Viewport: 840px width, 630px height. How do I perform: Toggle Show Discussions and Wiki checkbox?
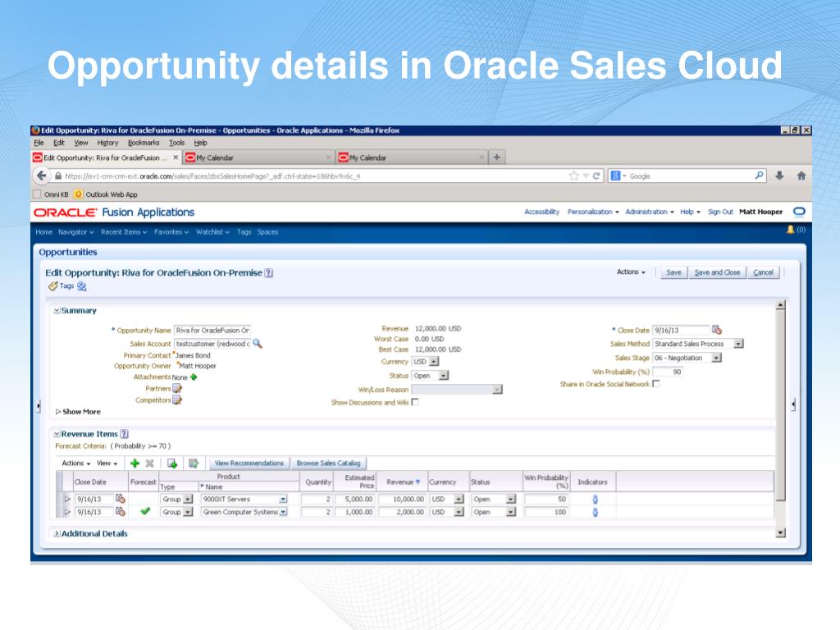415,402
